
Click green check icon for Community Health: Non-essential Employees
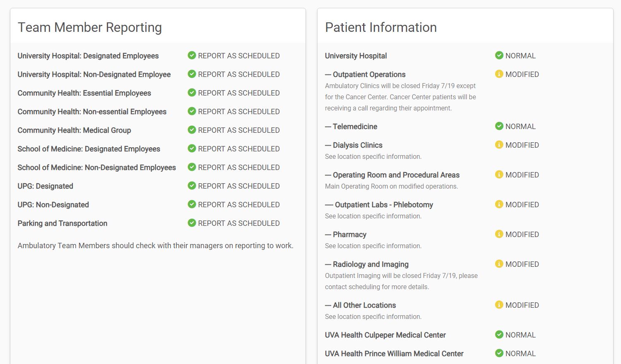pos(192,111)
